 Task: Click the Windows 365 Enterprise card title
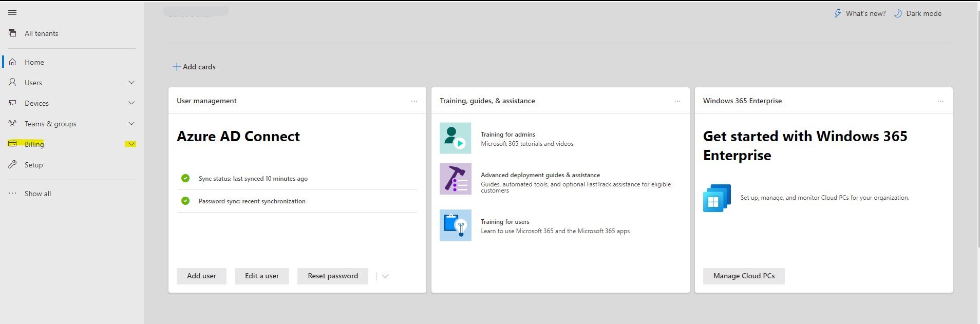(x=742, y=101)
